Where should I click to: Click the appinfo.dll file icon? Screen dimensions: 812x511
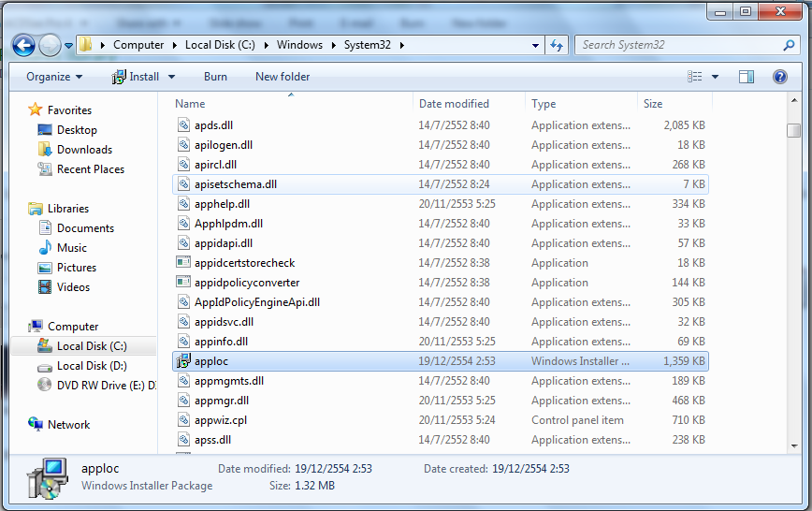click(183, 342)
